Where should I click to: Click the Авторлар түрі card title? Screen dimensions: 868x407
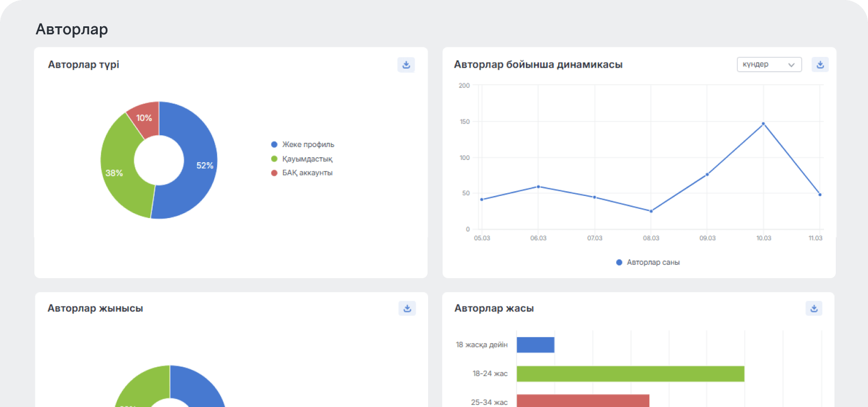click(83, 64)
